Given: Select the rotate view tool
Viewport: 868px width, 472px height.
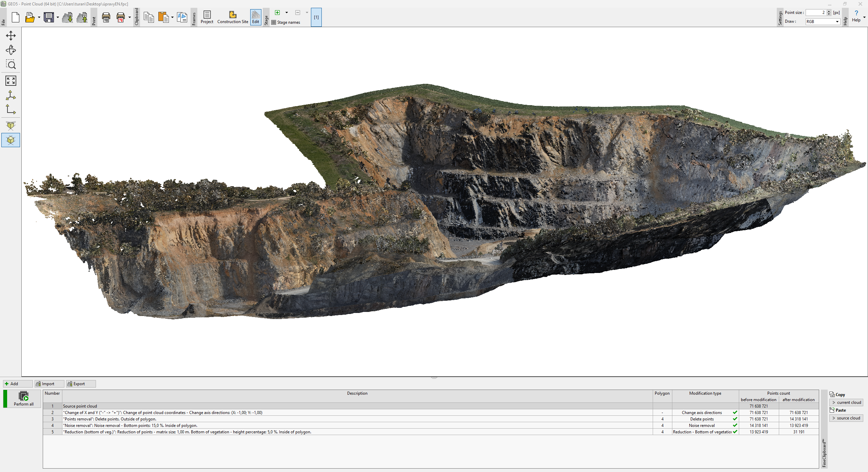Looking at the screenshot, I should pyautogui.click(x=11, y=50).
